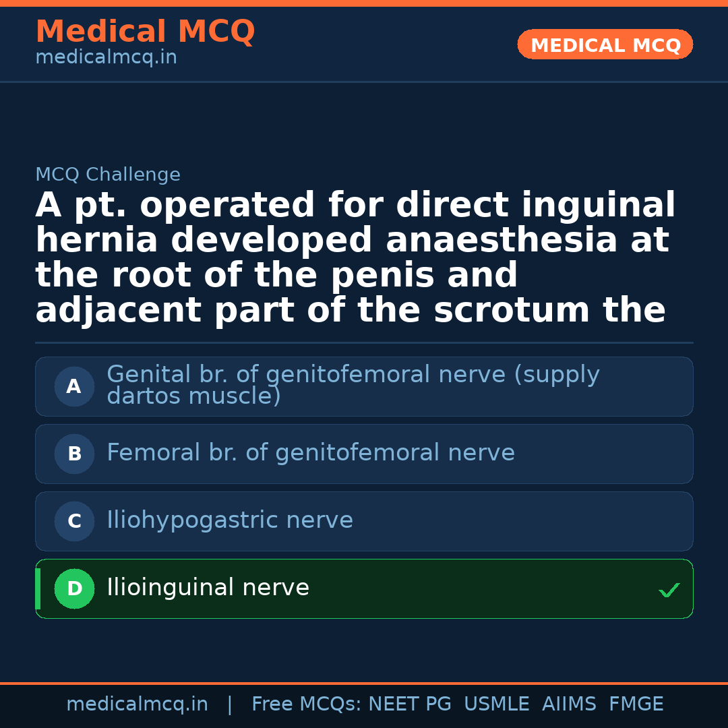The width and height of the screenshot is (728, 728).
Task: Click FMGE in the footer
Action: pyautogui.click(x=636, y=704)
